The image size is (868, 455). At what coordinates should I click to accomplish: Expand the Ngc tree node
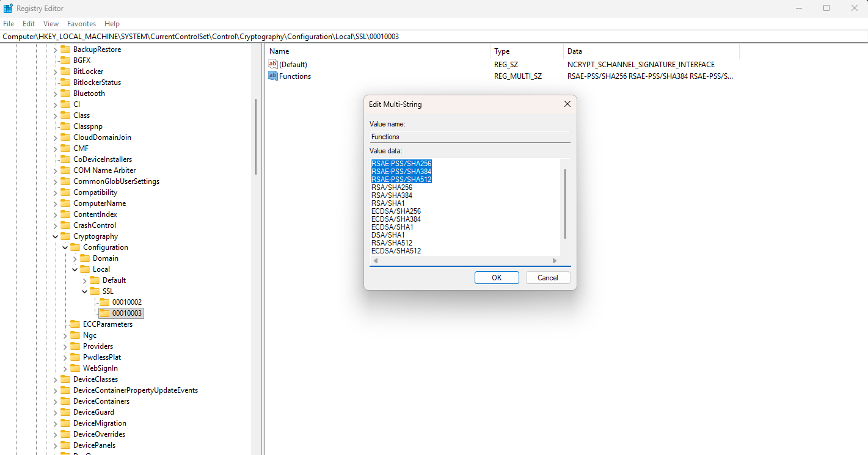click(x=65, y=335)
